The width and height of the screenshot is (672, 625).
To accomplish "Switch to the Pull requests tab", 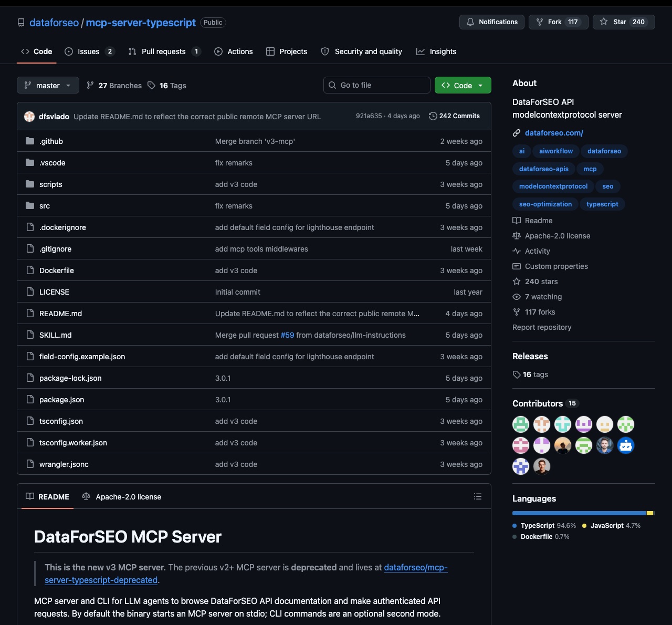I will pos(164,51).
